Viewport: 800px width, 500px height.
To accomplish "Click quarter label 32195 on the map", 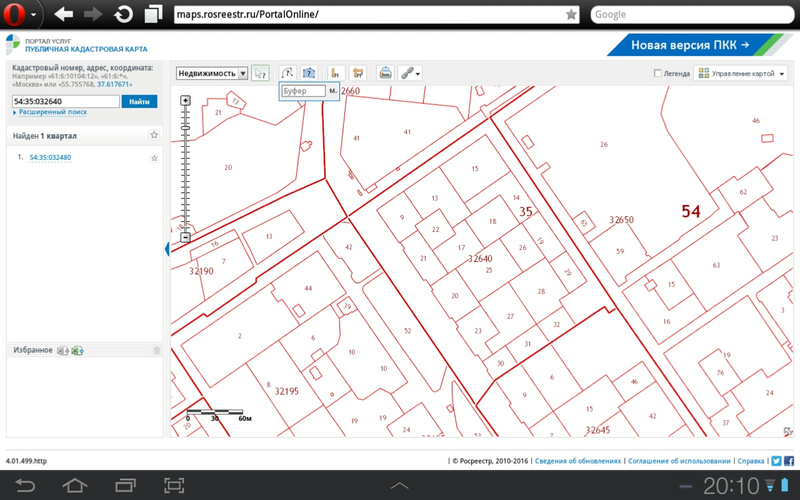I will 287,391.
